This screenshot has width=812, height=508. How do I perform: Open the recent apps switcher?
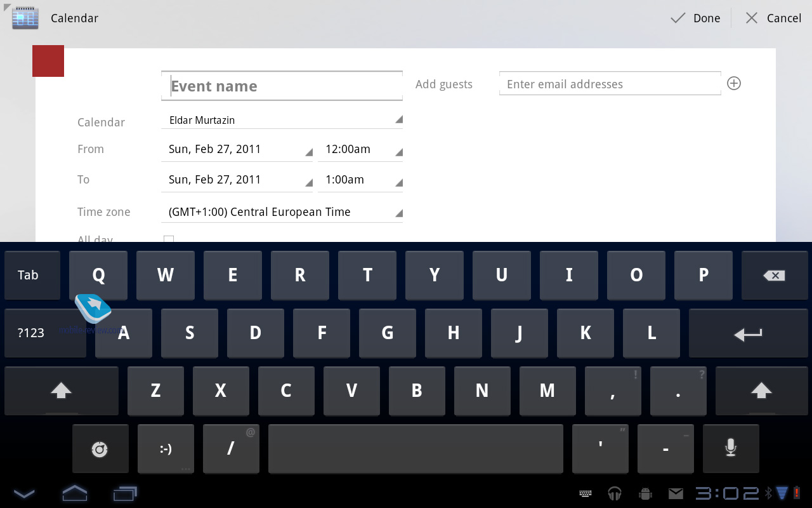(x=125, y=493)
